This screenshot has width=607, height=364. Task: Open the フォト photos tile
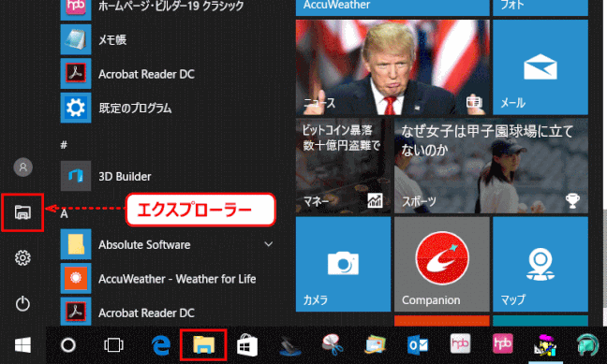click(540, 7)
